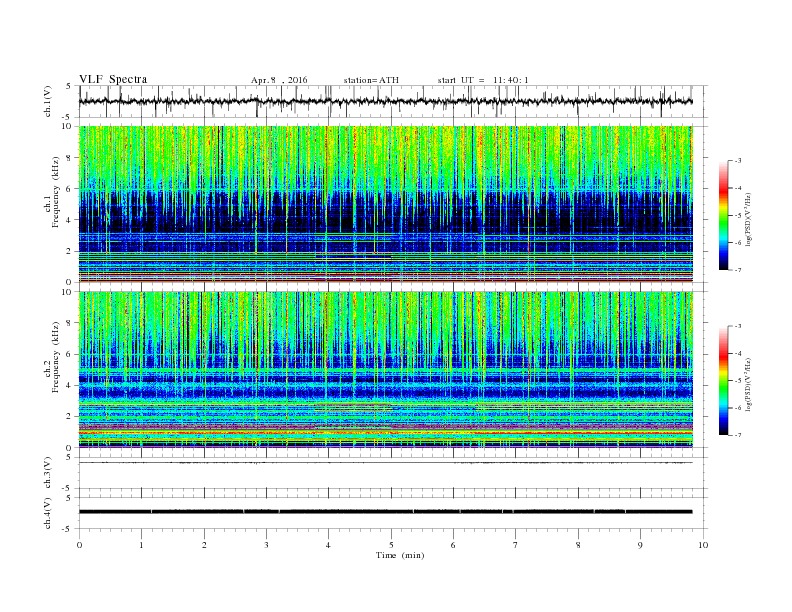This screenshot has height=612, width=792.
Task: Click the time-axis tick label '0'
Action: pos(79,545)
